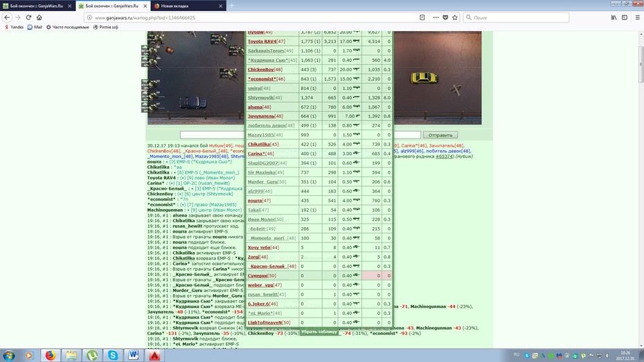Toggle reader view icon in address bar
Image resolution: width=644 pixels, height=362 pixels.
click(422, 17)
